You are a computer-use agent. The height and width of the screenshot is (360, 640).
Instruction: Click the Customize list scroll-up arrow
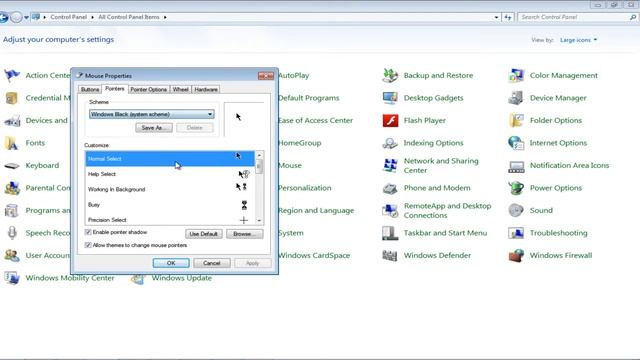click(259, 155)
